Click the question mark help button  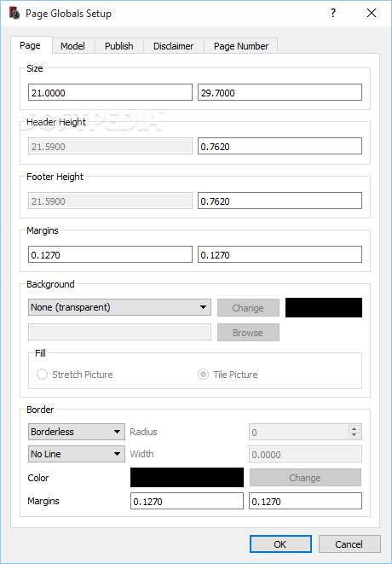point(333,14)
